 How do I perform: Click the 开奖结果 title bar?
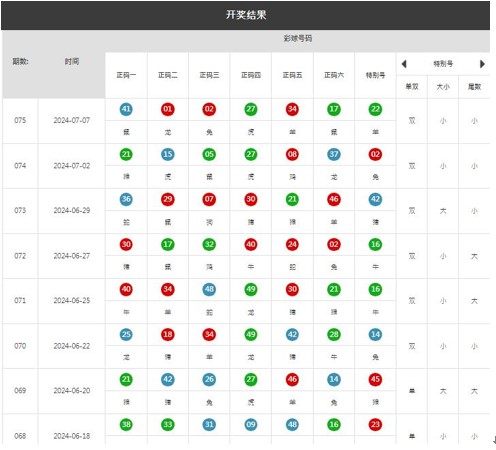[x=246, y=15]
